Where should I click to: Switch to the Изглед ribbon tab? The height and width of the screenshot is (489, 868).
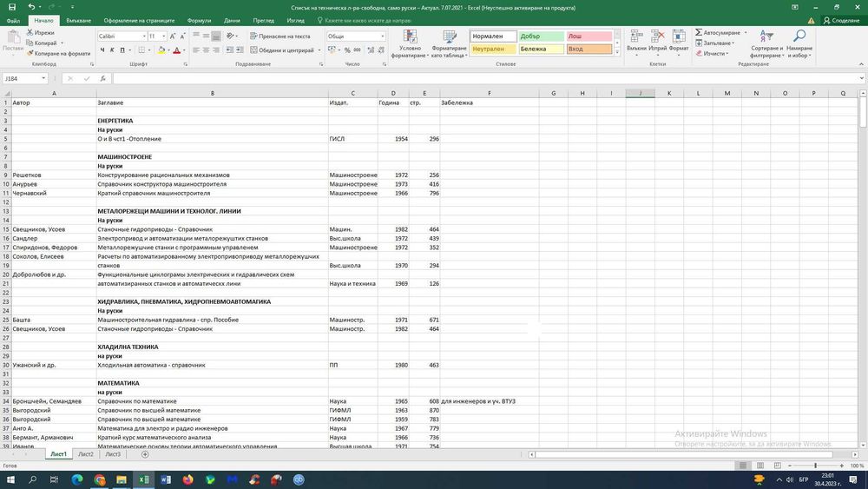(296, 21)
